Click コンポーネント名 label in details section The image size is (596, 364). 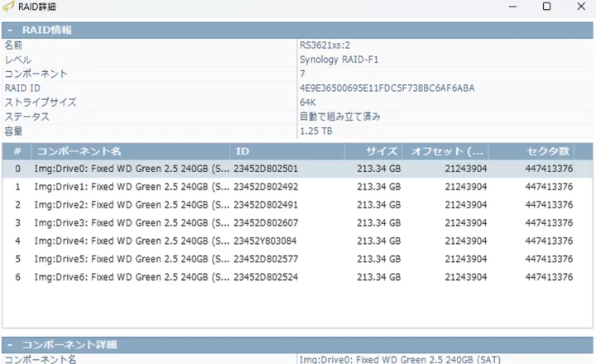pos(41,359)
